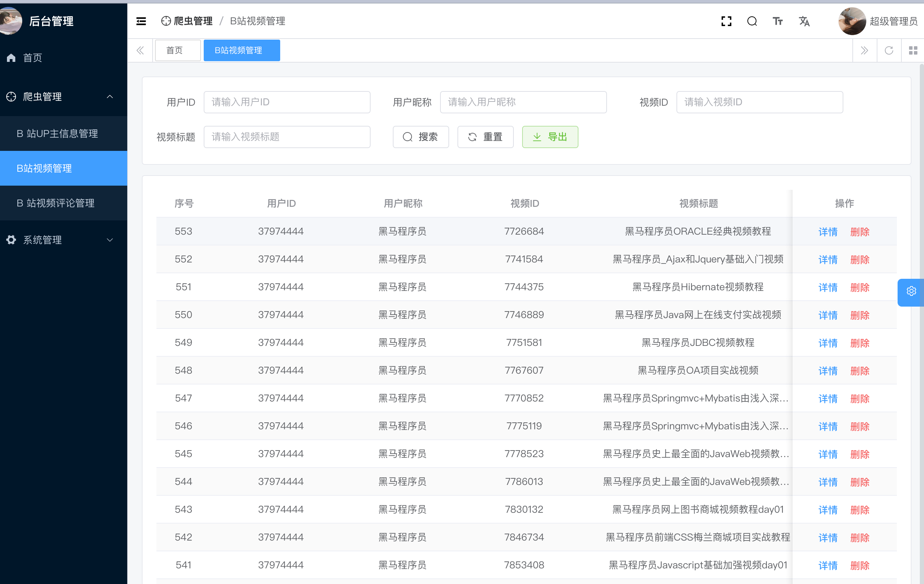The height and width of the screenshot is (584, 924).
Task: Click the 视频标题 column header
Action: 698,203
